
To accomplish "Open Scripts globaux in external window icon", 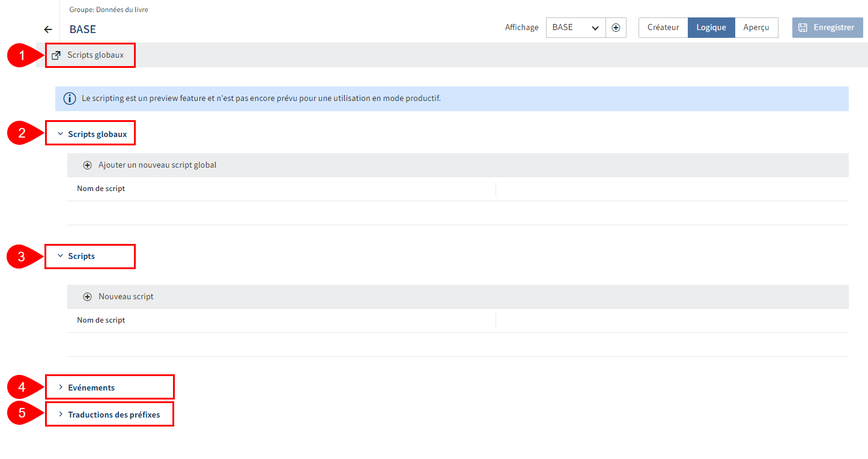I will (56, 55).
